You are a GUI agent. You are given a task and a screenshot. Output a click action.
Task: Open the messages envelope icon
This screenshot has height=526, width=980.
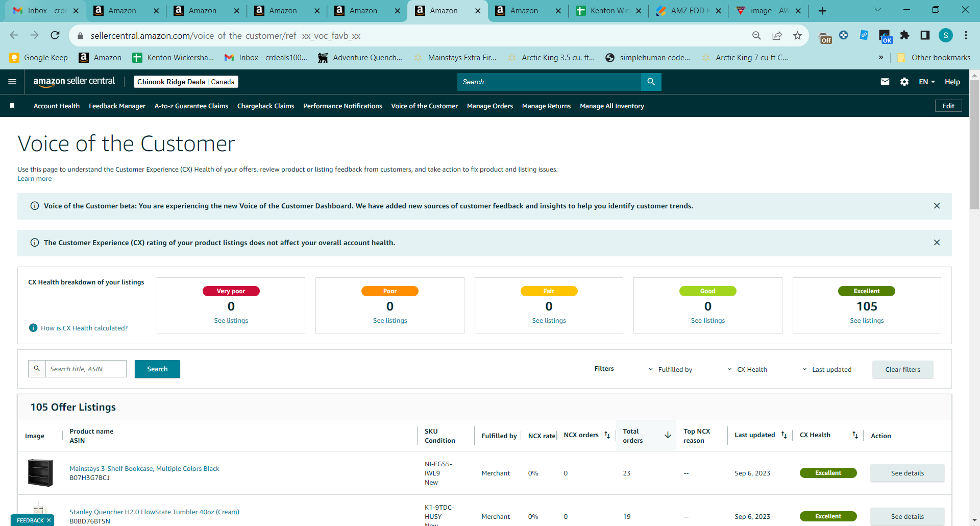(885, 82)
